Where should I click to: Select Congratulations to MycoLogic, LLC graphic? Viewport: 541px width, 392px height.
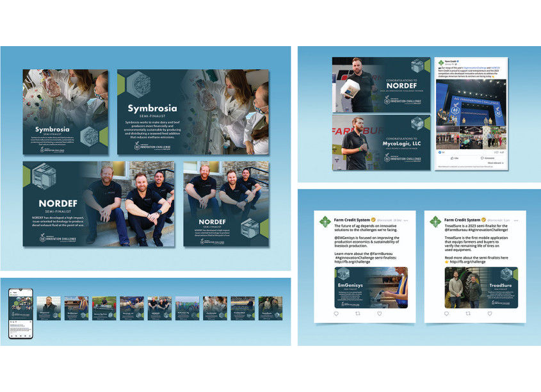click(x=381, y=142)
